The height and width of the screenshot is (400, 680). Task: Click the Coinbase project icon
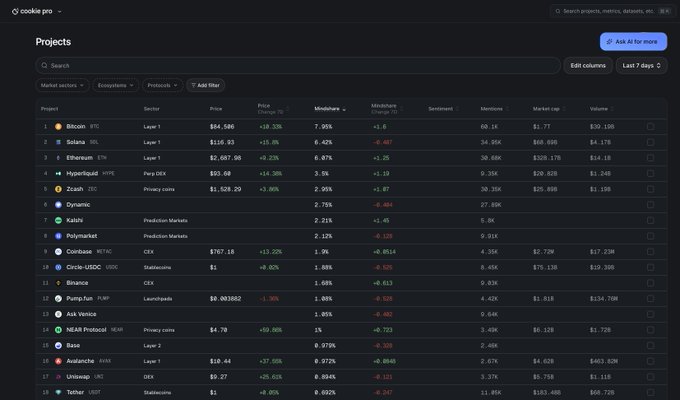(58, 252)
